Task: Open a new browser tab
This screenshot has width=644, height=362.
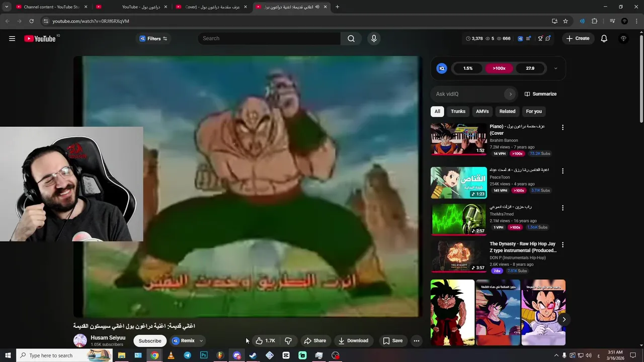Action: 337,7
